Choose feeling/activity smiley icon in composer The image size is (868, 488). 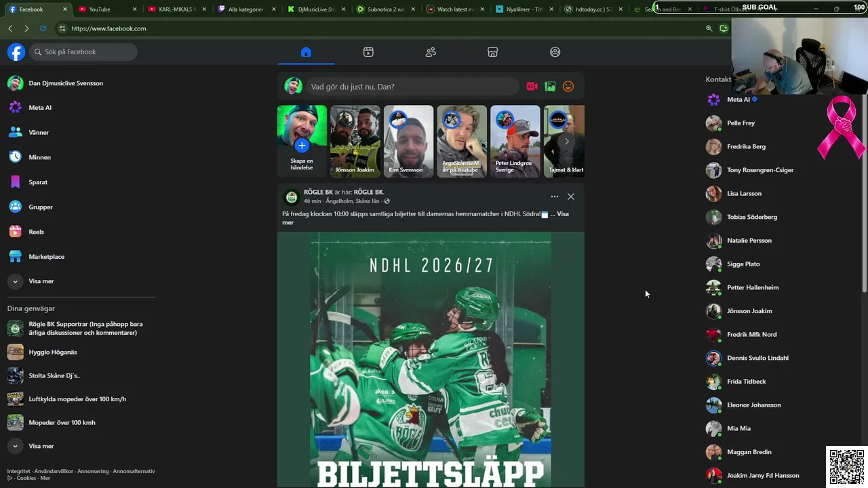click(568, 87)
